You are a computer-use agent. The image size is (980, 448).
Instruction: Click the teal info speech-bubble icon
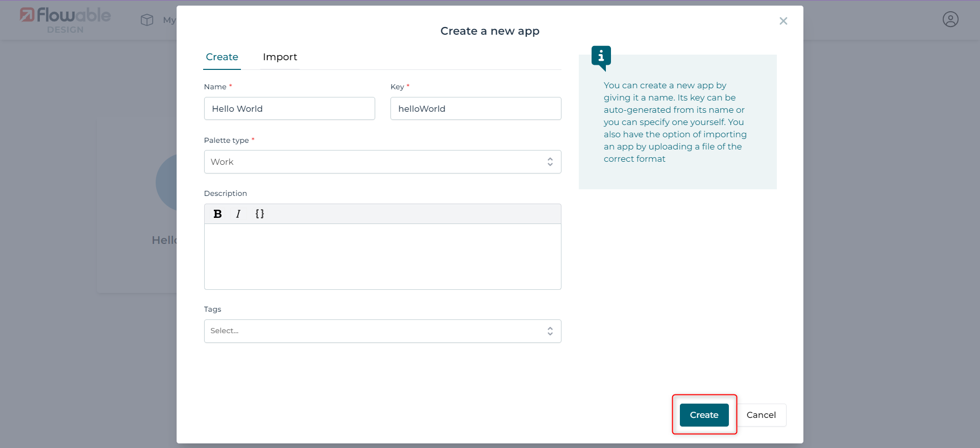[601, 57]
